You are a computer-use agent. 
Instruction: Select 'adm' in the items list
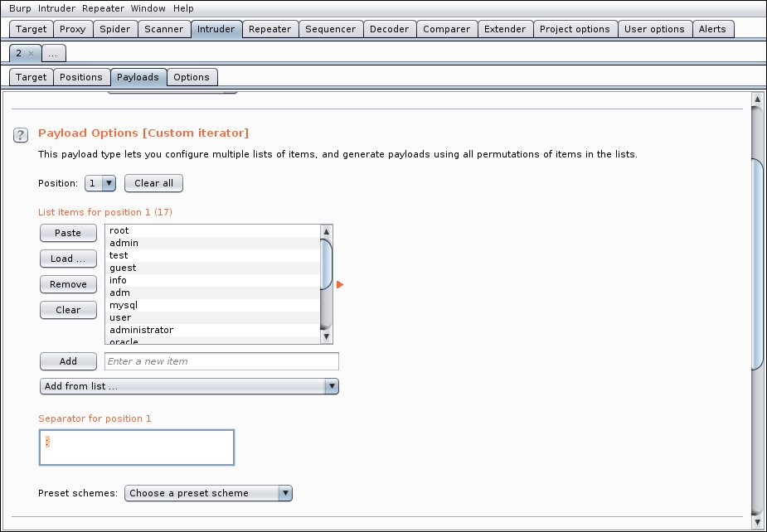point(212,293)
